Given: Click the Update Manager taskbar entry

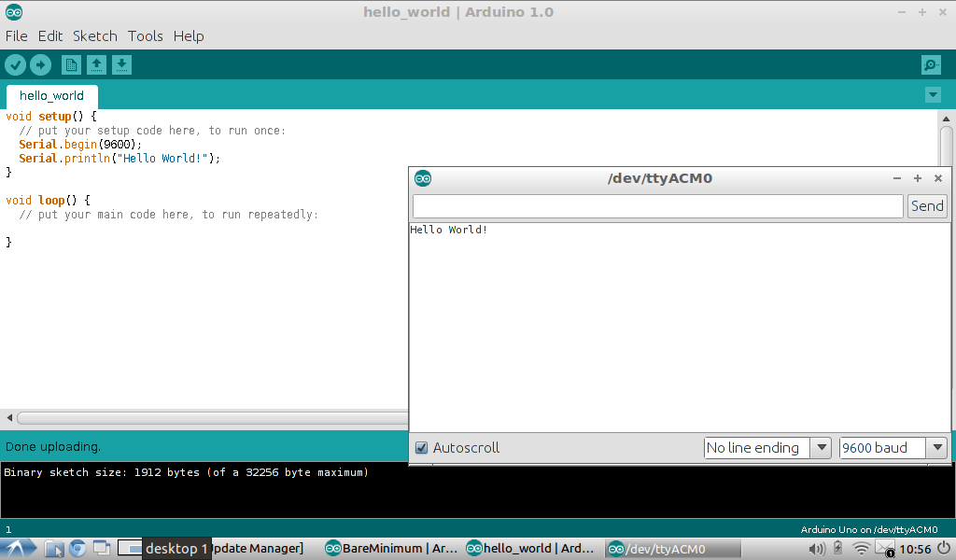Looking at the screenshot, I should [x=258, y=549].
